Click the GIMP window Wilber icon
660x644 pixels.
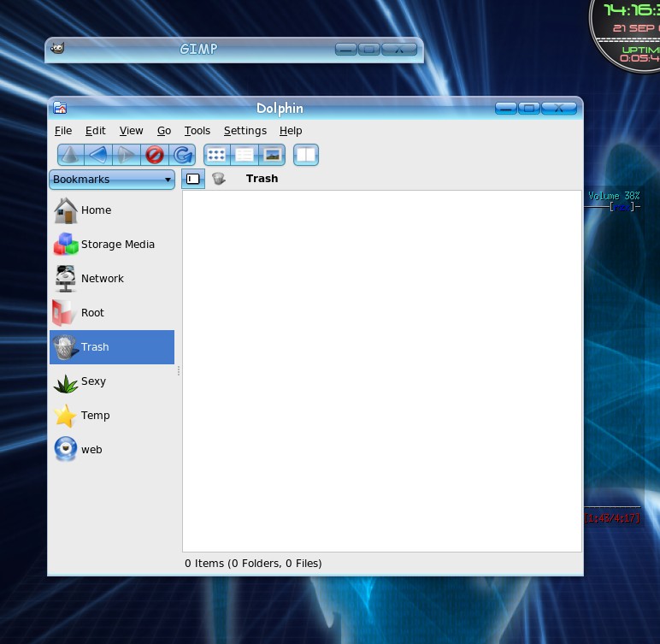click(57, 48)
